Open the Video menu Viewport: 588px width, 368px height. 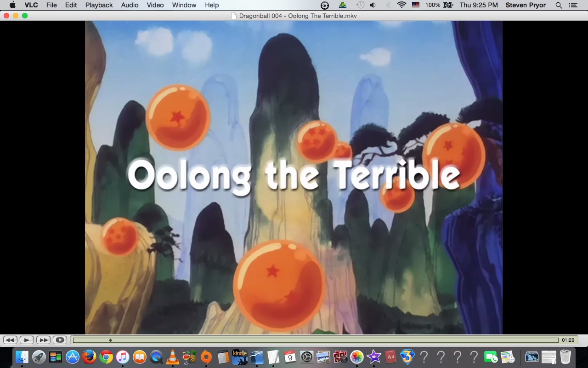pos(155,5)
